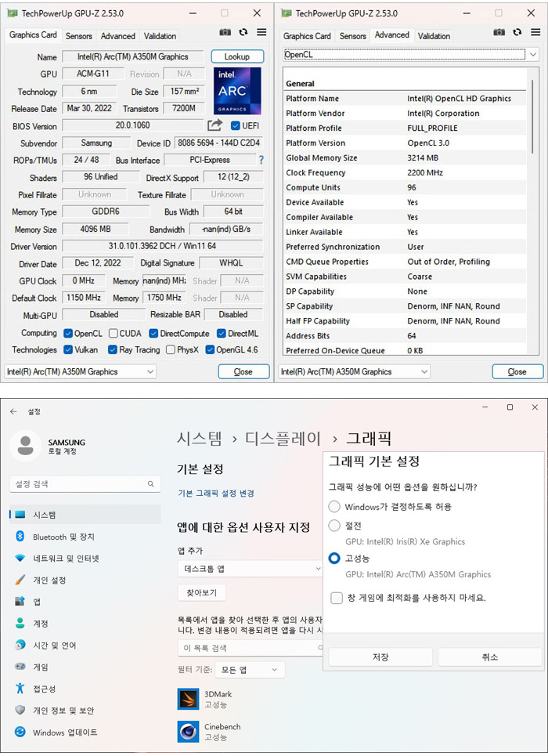Viewport: 548px width, 756px height.
Task: Open the 모든 앱 filter dropdown
Action: click(x=251, y=670)
